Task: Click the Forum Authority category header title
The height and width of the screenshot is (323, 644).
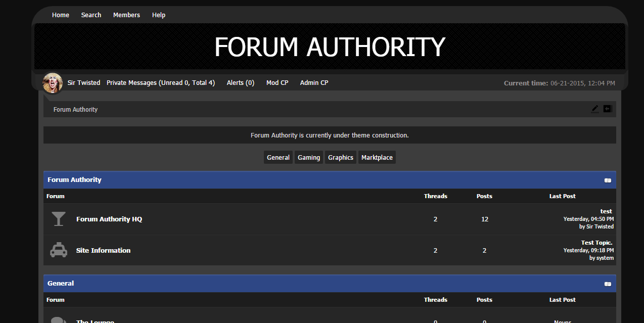Action: click(74, 179)
